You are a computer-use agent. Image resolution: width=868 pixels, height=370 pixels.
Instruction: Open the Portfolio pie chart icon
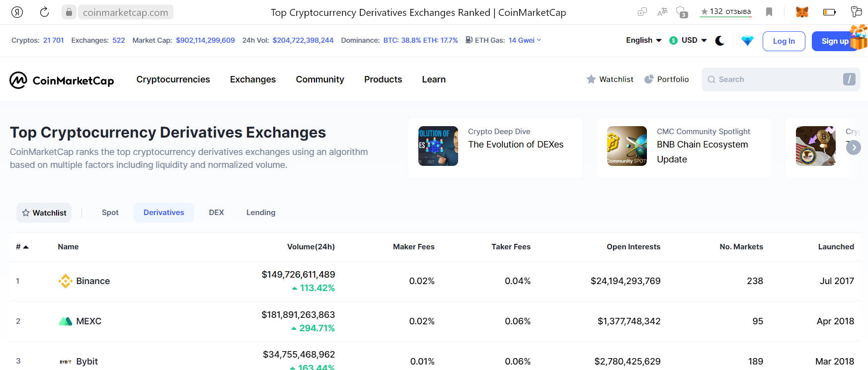[649, 79]
